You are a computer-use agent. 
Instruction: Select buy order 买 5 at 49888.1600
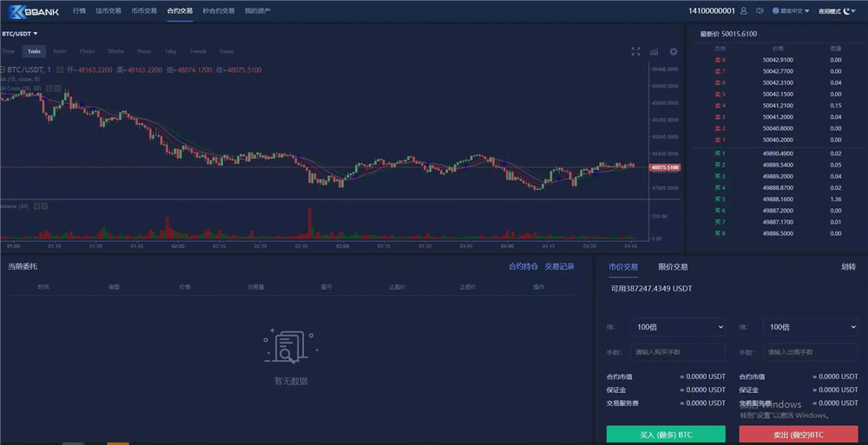coord(777,200)
